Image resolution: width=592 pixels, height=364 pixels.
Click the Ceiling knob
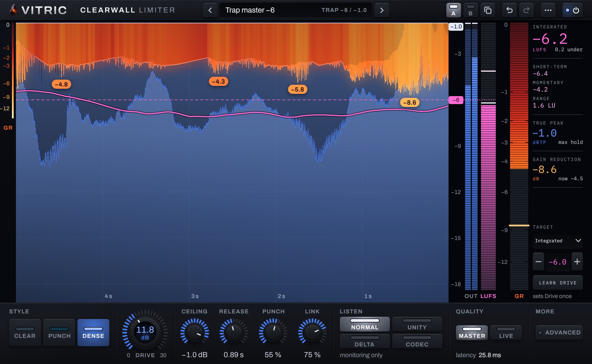pyautogui.click(x=195, y=332)
